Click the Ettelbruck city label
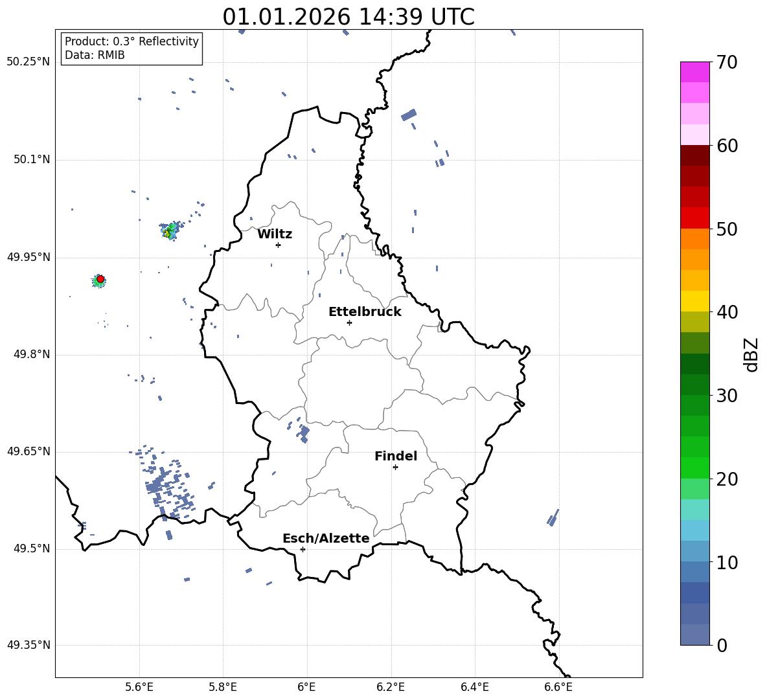This screenshot has width=767, height=700. pyautogui.click(x=365, y=312)
